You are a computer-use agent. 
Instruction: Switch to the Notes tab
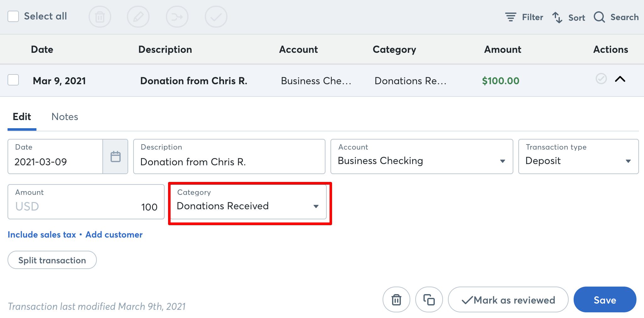[x=64, y=117]
